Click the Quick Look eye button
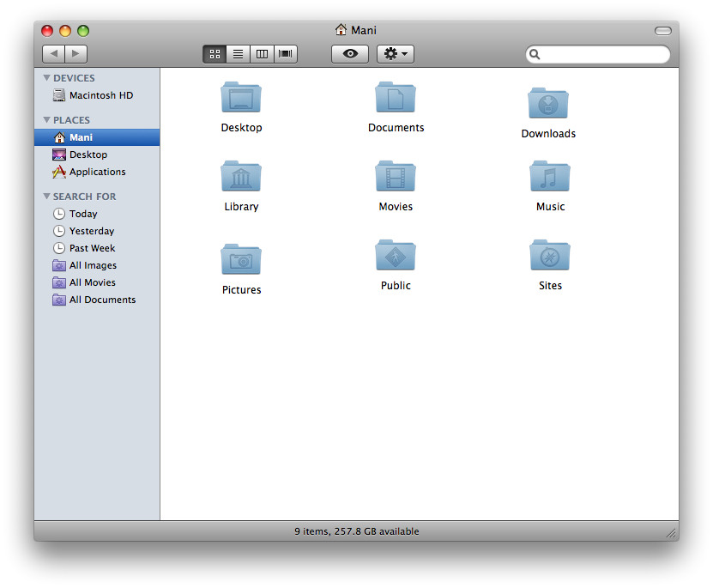Viewport: 713px width, 588px height. coord(350,54)
